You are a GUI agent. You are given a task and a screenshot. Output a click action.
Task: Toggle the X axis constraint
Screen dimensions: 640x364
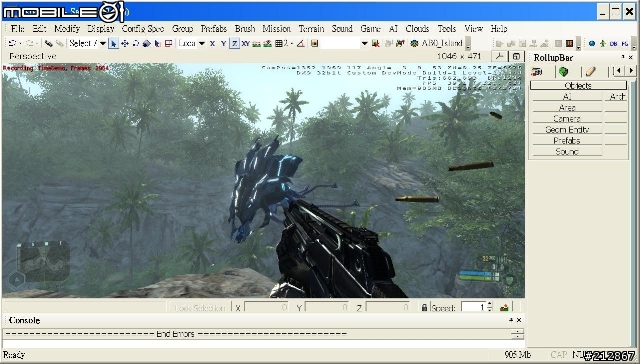point(212,44)
